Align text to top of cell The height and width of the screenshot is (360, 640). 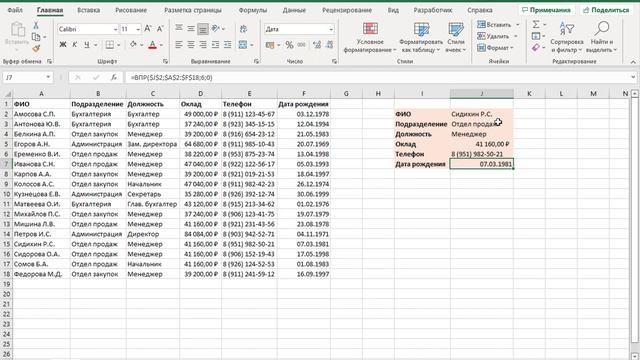click(179, 28)
